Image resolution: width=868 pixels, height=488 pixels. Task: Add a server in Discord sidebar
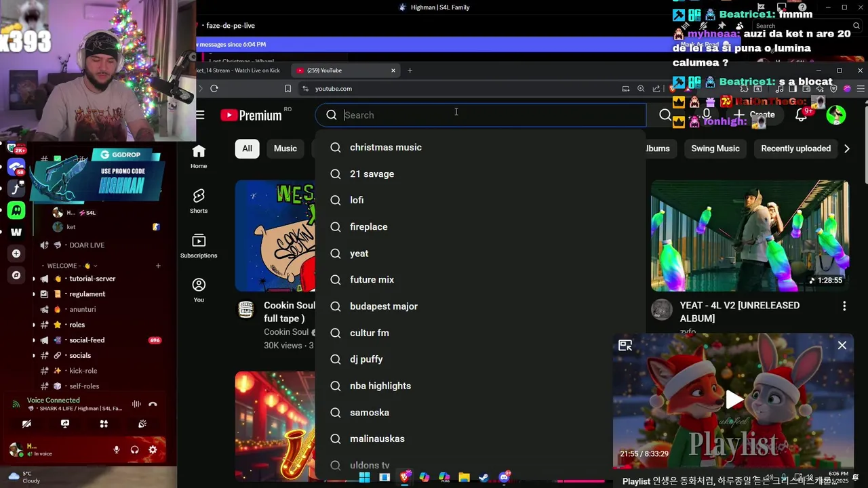tap(16, 253)
